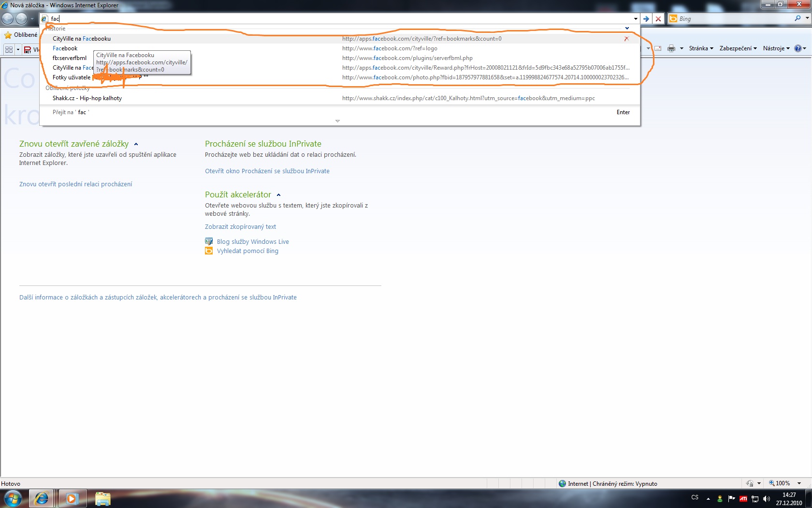Open the search provider options dropdown
812x508 pixels.
(x=807, y=18)
